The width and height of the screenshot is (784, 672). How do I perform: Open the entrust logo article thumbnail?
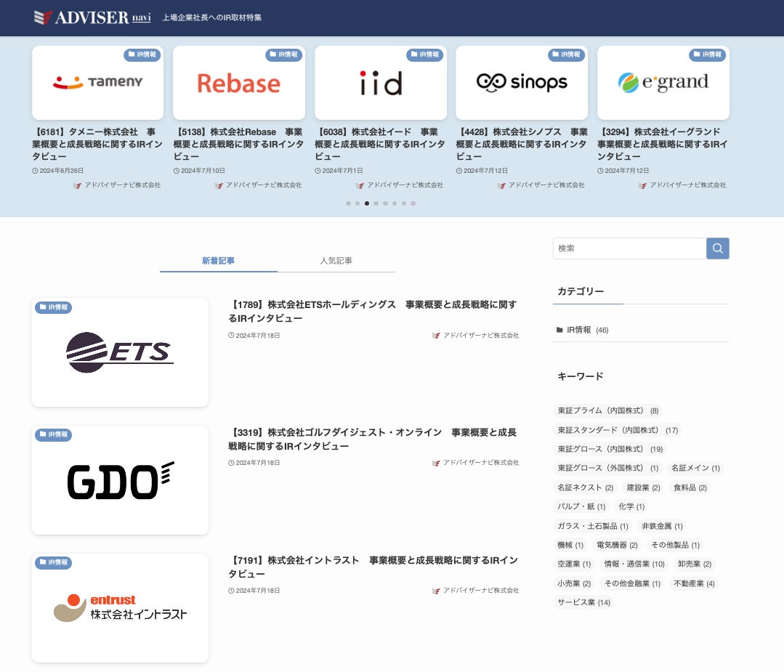pos(120,608)
